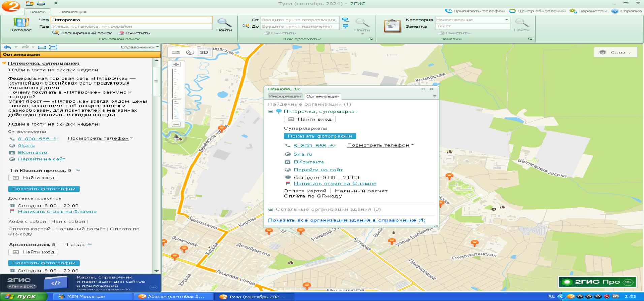Select the ruler measurement tool on map
644x301 pixels.
click(176, 52)
